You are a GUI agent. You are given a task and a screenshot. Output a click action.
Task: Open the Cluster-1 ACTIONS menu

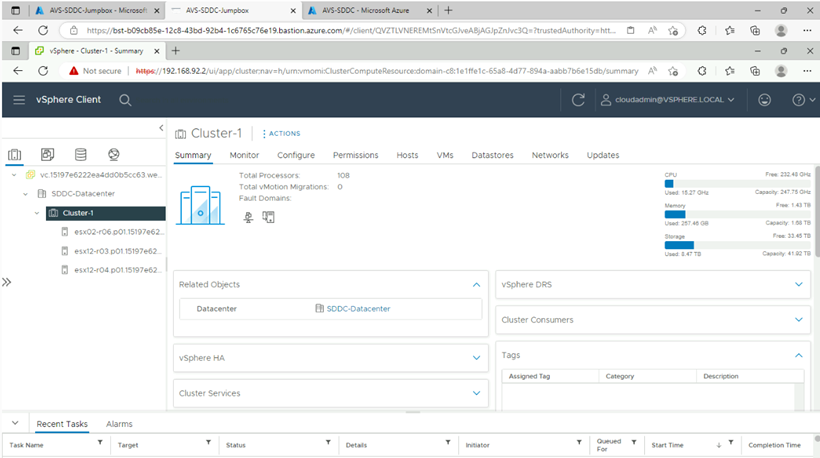coord(281,133)
